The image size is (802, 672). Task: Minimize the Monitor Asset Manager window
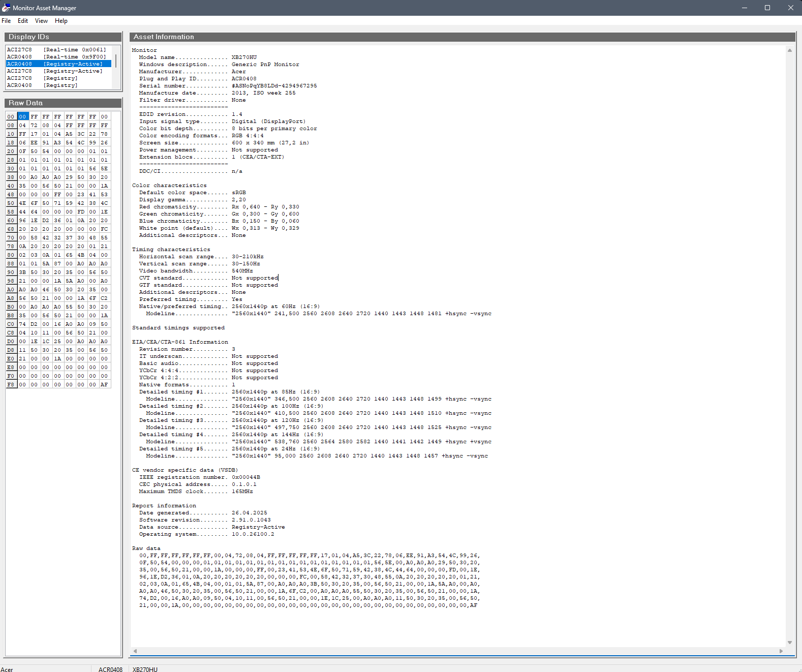coord(744,8)
